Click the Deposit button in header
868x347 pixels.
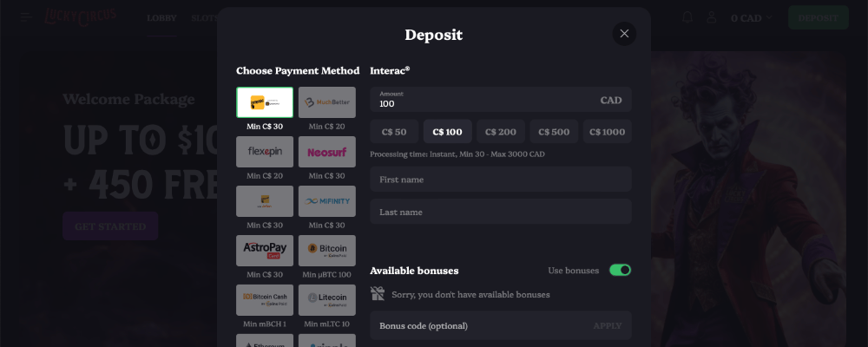tap(819, 17)
